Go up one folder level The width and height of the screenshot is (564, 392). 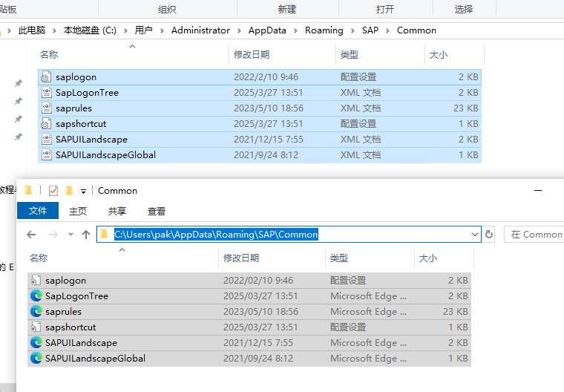(x=85, y=235)
